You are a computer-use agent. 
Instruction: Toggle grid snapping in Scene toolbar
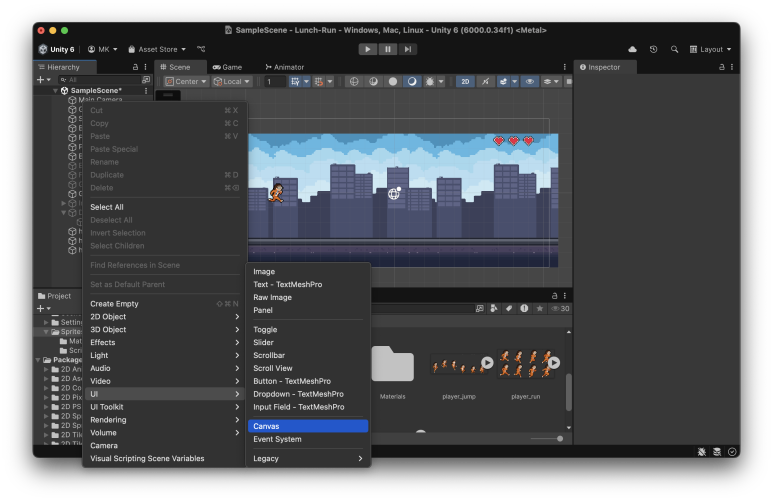coord(295,81)
